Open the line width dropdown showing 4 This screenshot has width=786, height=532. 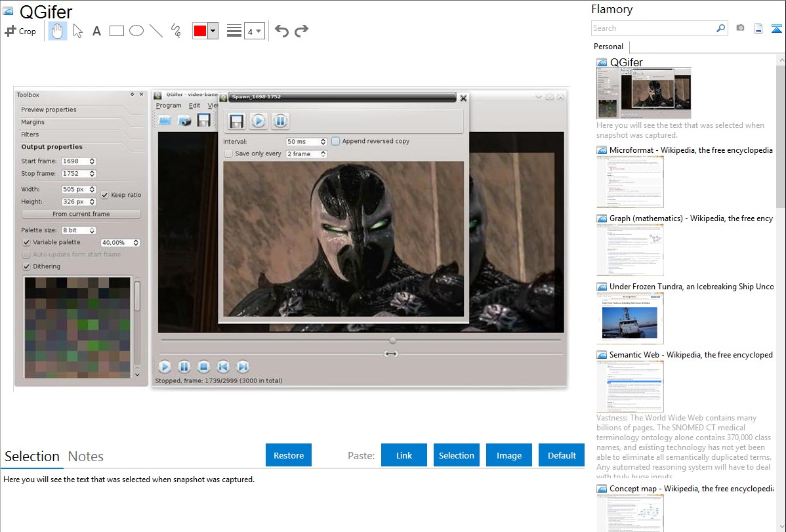click(255, 31)
